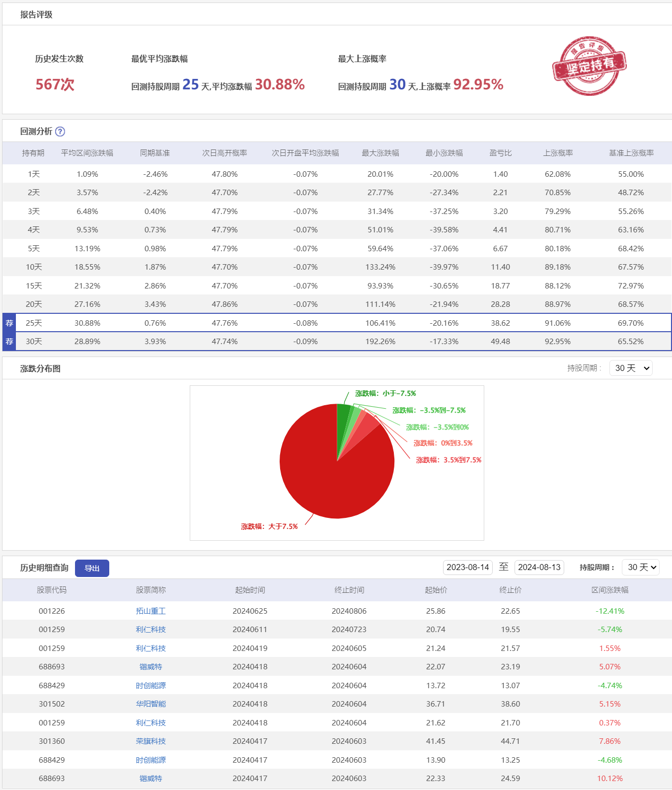Click the 荐 badge on 30天 row
This screenshot has height=790, width=672.
point(9,342)
